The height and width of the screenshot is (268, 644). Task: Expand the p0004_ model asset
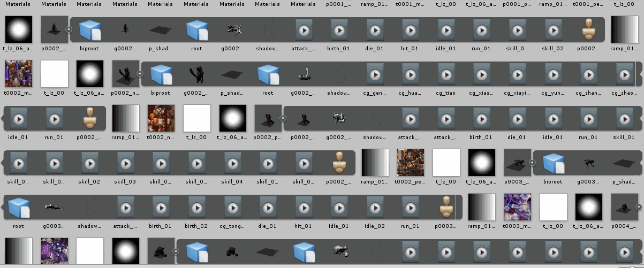[638, 207]
